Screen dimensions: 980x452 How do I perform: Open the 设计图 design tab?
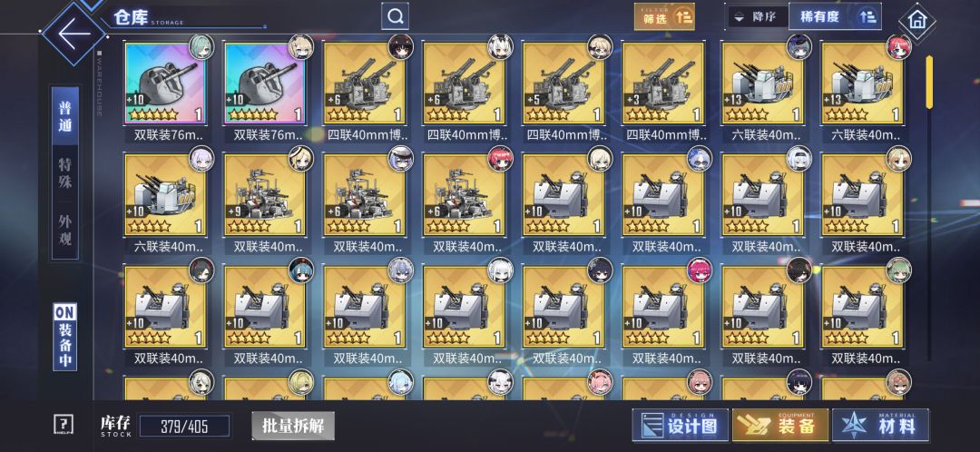[680, 426]
